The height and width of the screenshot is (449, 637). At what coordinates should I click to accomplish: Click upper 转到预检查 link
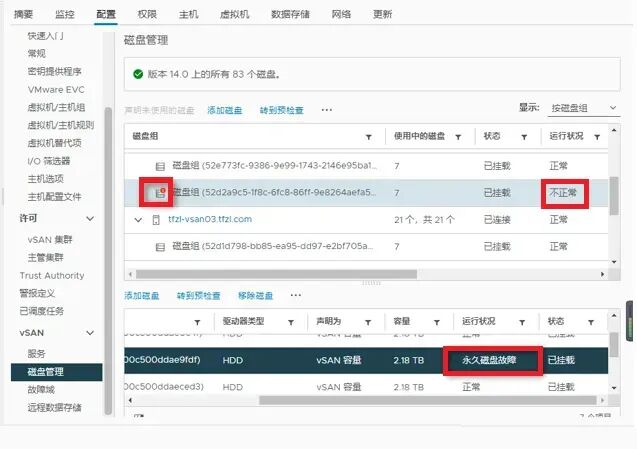tap(282, 110)
